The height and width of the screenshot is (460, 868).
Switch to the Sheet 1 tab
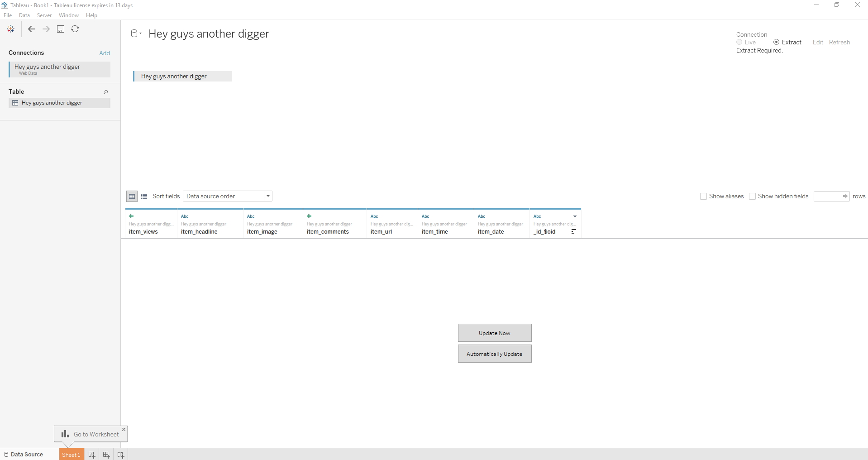(71, 455)
